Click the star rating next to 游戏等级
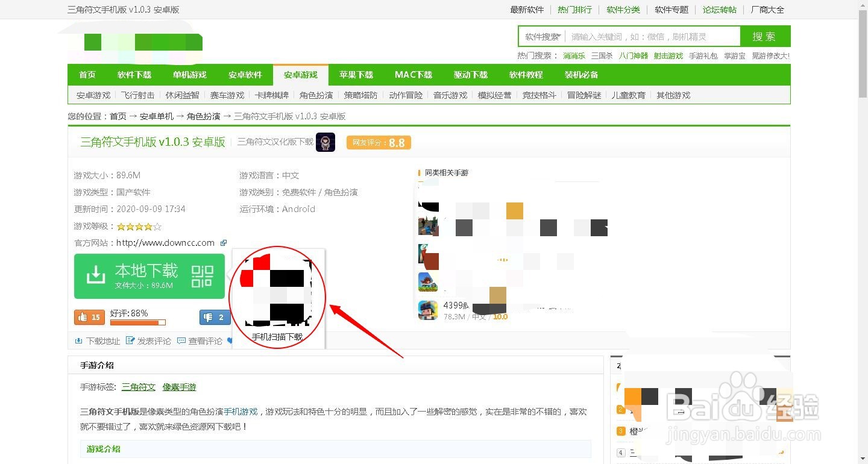 point(139,227)
